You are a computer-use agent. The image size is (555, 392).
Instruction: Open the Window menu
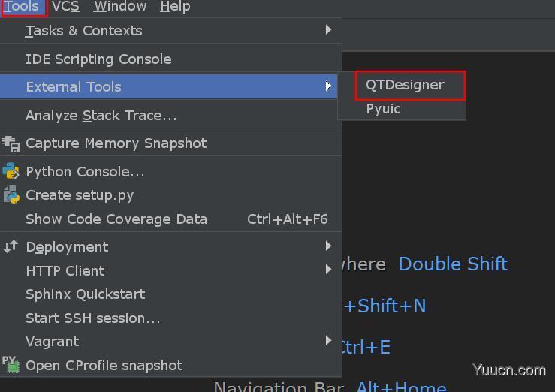point(120,6)
